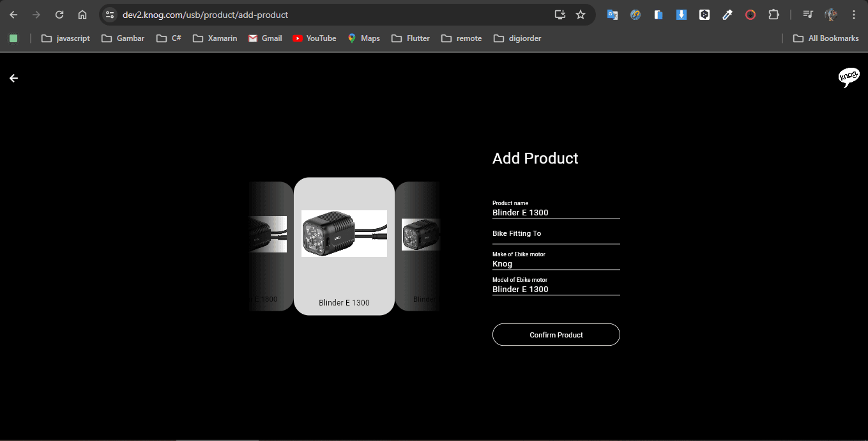
Task: Select the Blinder E 1800 card on the left
Action: point(271,246)
